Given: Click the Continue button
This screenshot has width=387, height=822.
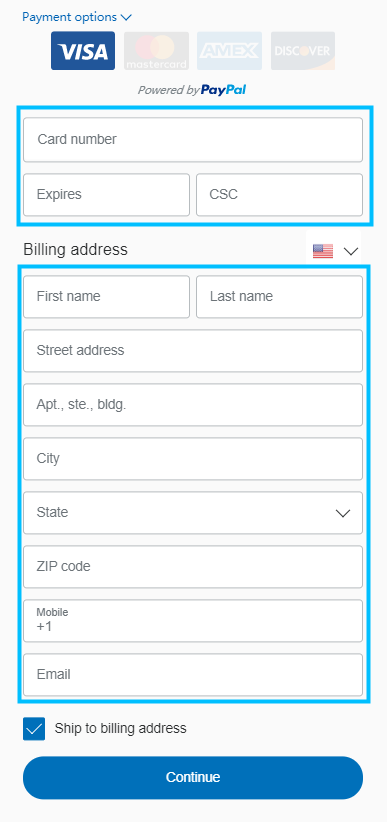Looking at the screenshot, I should click(x=193, y=777).
